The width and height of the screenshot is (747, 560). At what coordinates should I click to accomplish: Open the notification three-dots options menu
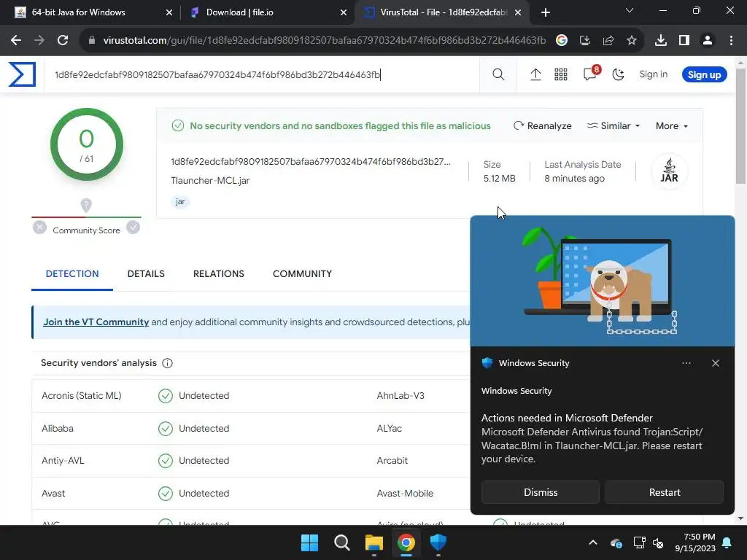(686, 363)
